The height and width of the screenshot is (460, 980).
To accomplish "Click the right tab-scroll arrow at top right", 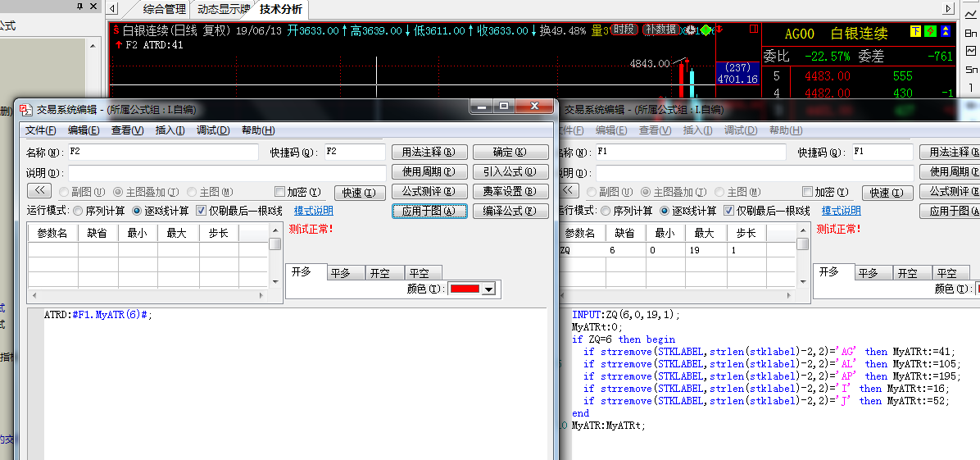I will point(949,9).
